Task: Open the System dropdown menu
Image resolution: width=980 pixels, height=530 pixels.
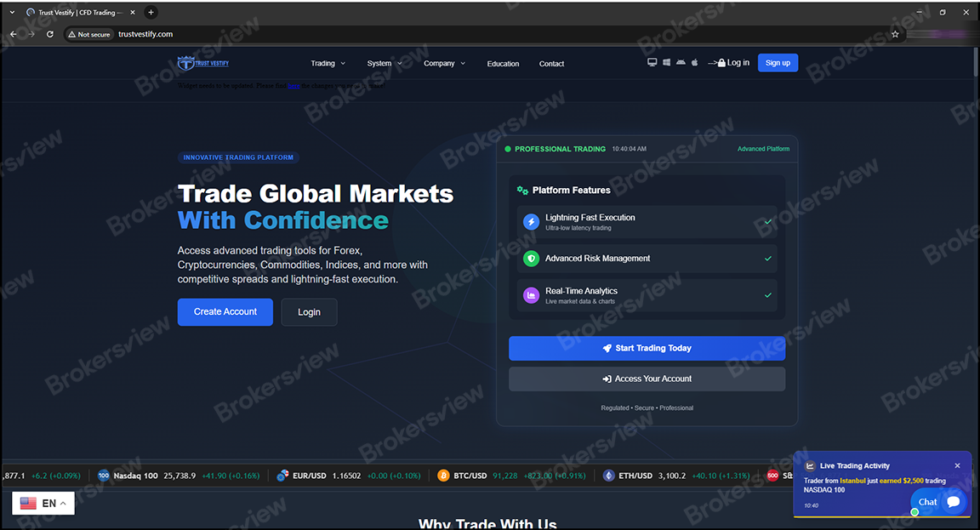Action: click(x=385, y=63)
